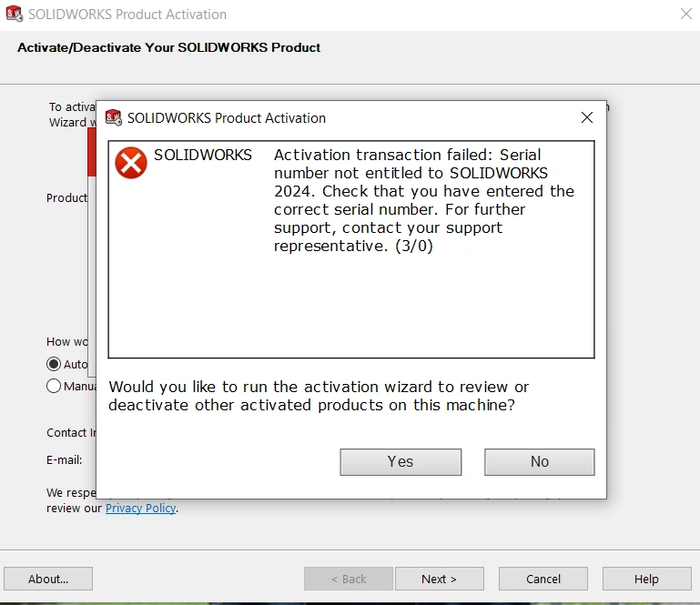Click the E-mail label

pos(65,460)
